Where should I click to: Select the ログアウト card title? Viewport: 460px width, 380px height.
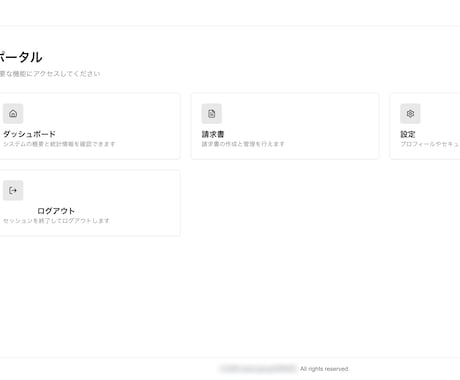coord(56,211)
